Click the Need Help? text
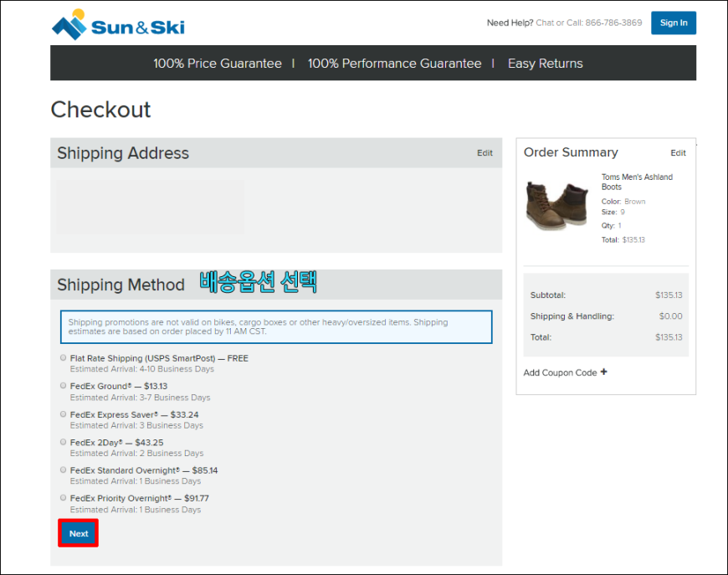The image size is (728, 575). coord(510,23)
